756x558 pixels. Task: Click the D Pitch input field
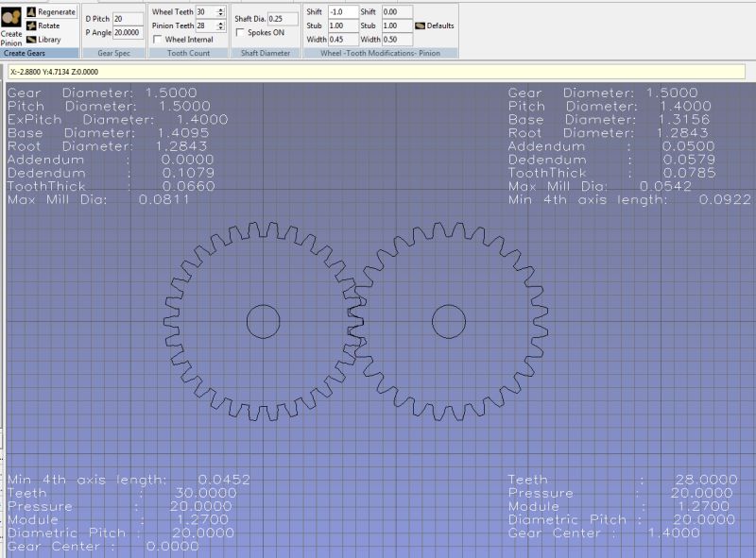(127, 18)
